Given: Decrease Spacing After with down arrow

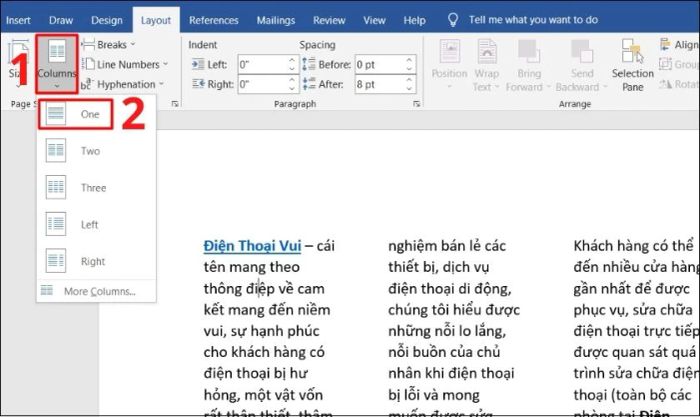Looking at the screenshot, I should 409,88.
